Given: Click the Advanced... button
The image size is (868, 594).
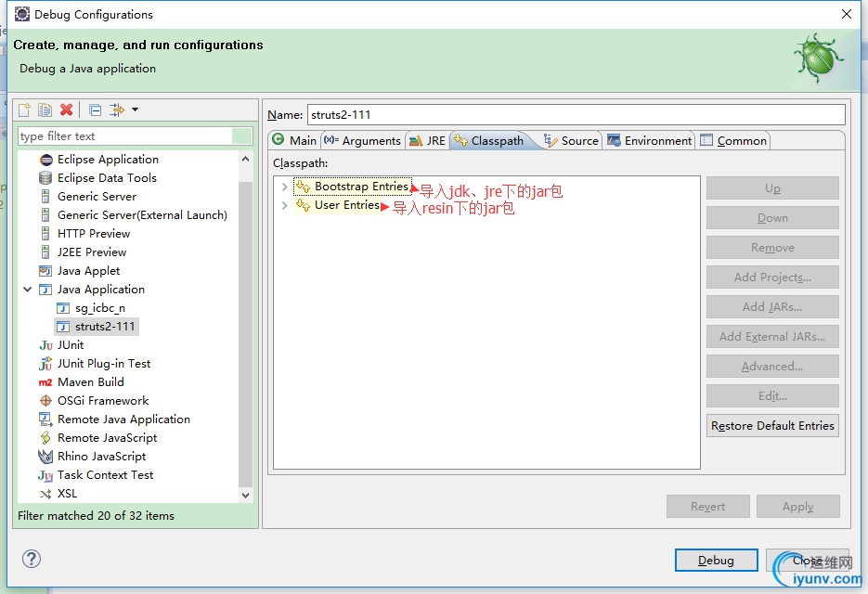Looking at the screenshot, I should coord(772,367).
